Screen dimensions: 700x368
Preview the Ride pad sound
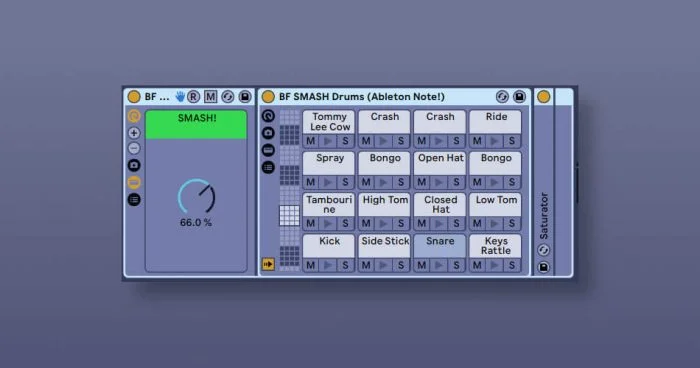tap(494, 141)
